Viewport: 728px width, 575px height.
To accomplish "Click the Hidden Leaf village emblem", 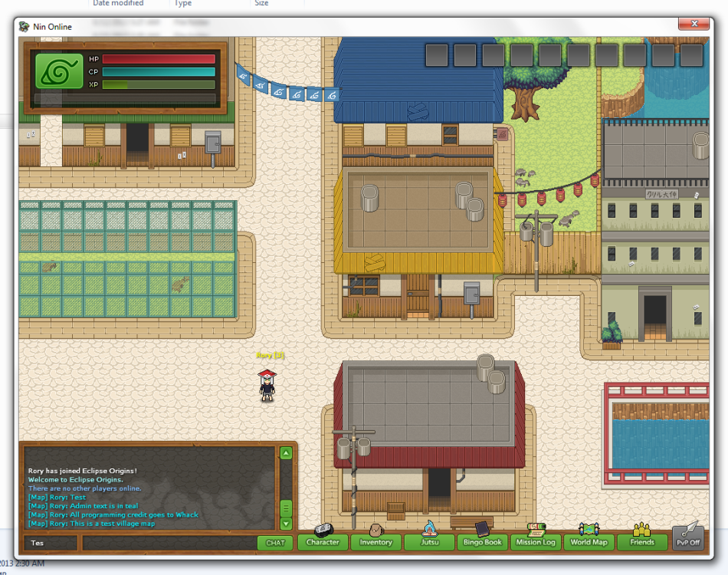I will coord(57,70).
